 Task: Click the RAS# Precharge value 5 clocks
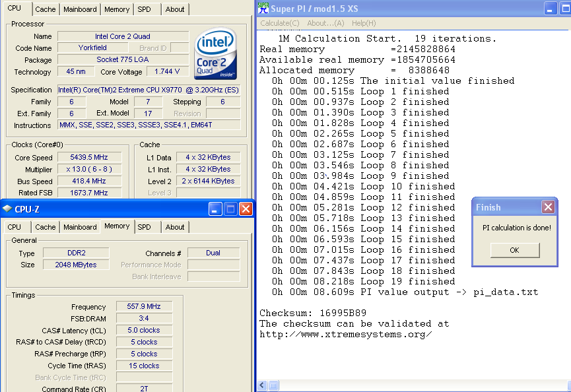[x=144, y=354]
